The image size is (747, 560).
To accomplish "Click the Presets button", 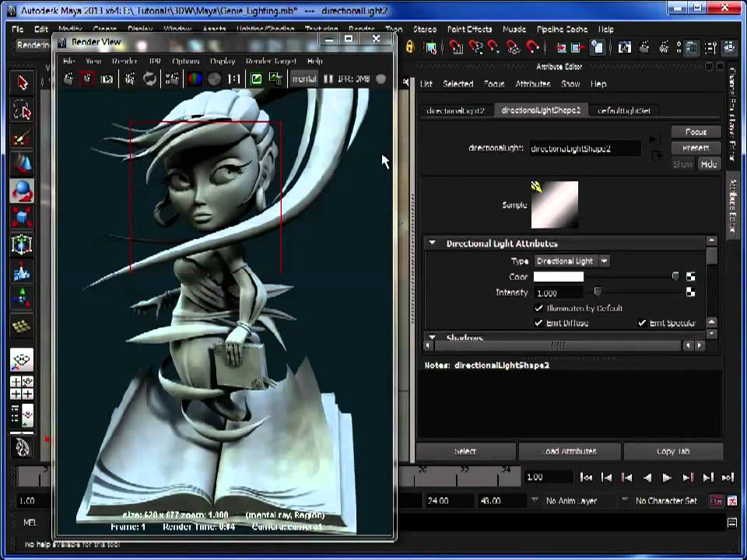I will (x=696, y=148).
